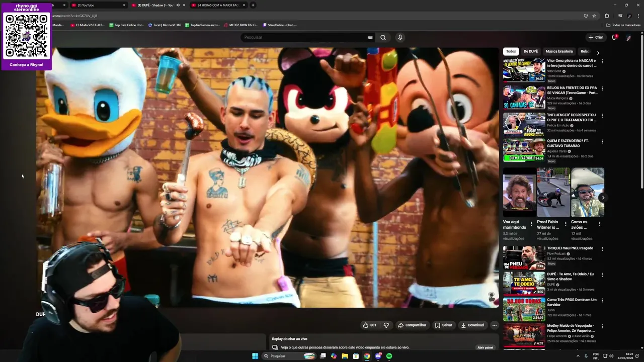Select the Música brasileira filter chip

(559, 51)
